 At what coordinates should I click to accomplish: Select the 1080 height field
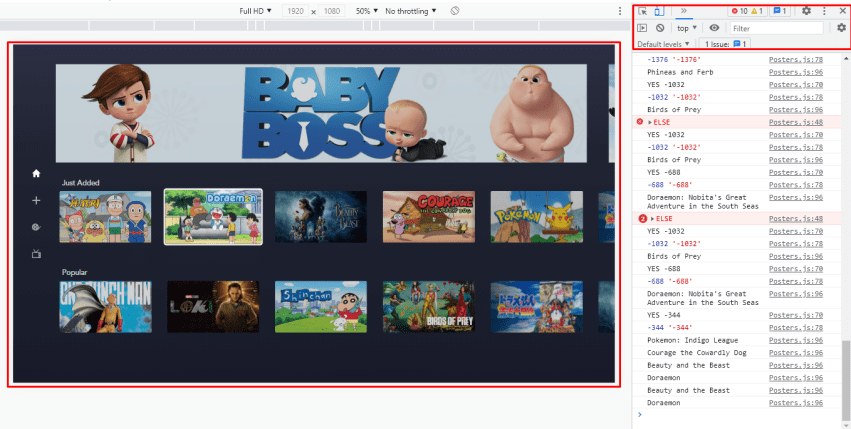(332, 11)
